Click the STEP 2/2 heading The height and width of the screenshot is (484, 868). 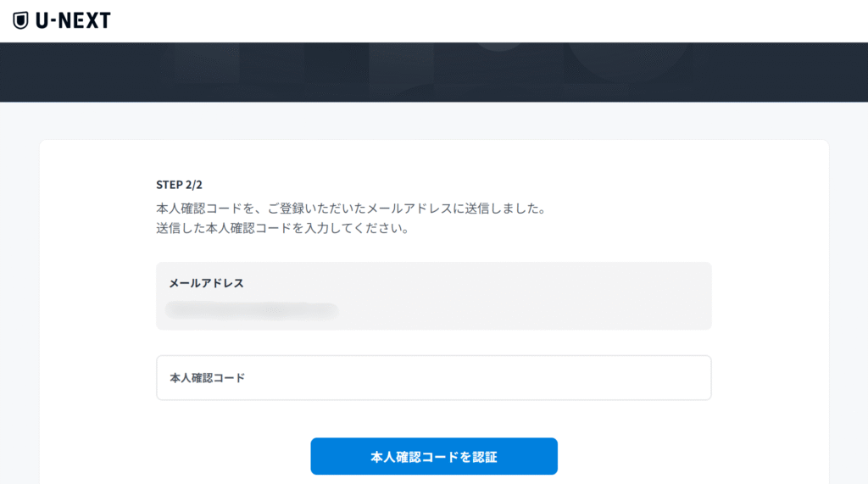click(179, 185)
